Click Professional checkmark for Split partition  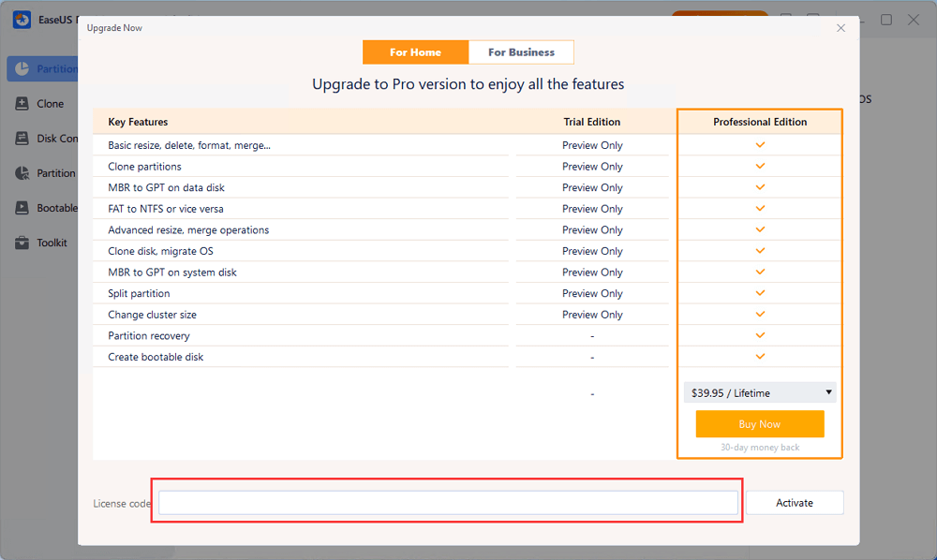[760, 293]
